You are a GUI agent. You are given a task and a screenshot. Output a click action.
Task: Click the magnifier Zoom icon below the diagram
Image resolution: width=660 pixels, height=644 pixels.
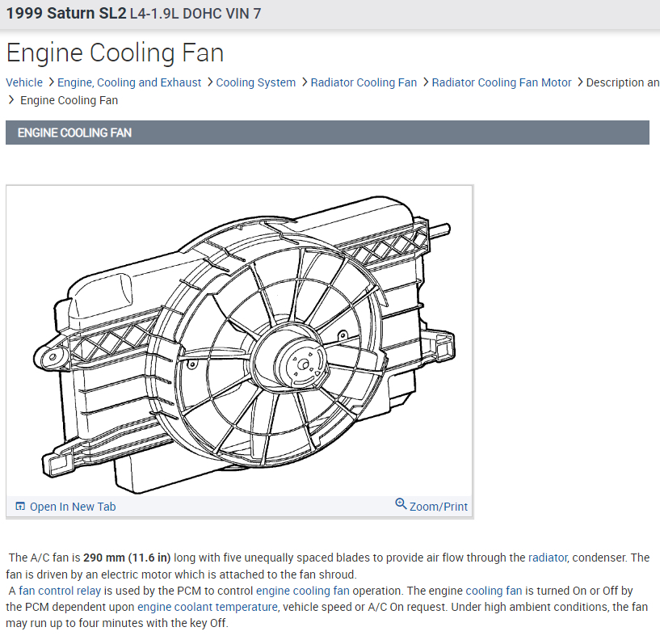pyautogui.click(x=401, y=505)
